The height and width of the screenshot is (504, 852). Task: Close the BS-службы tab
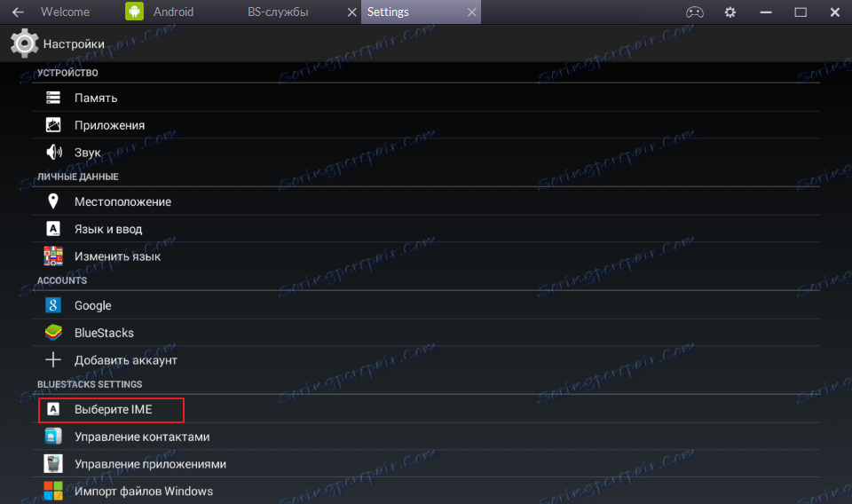(352, 12)
